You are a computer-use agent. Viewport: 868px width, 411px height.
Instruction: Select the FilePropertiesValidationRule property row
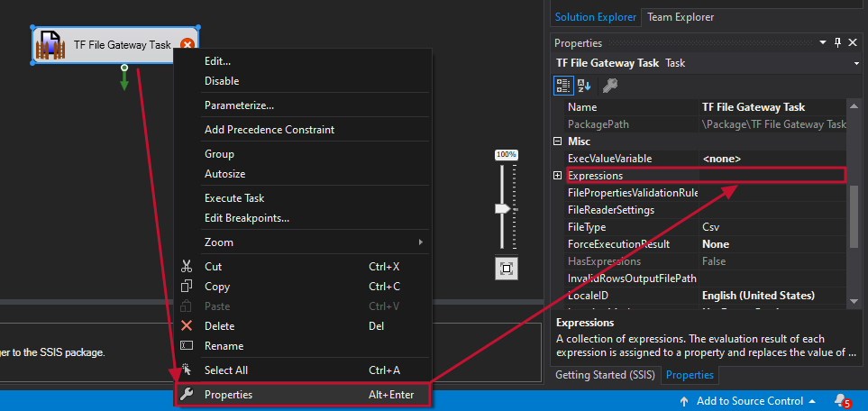705,193
